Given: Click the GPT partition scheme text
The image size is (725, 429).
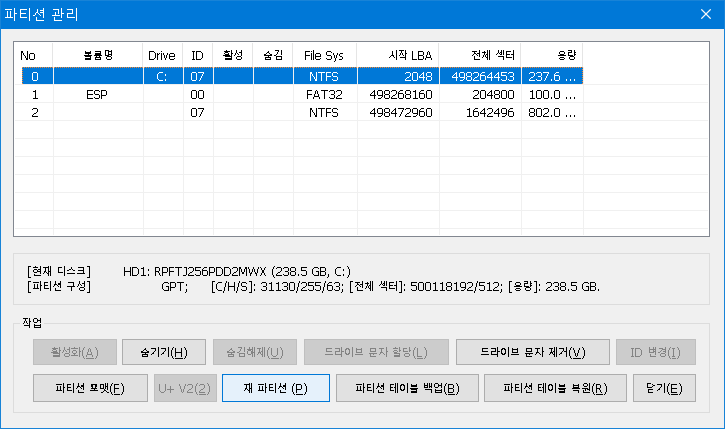Looking at the screenshot, I should coord(174,287).
